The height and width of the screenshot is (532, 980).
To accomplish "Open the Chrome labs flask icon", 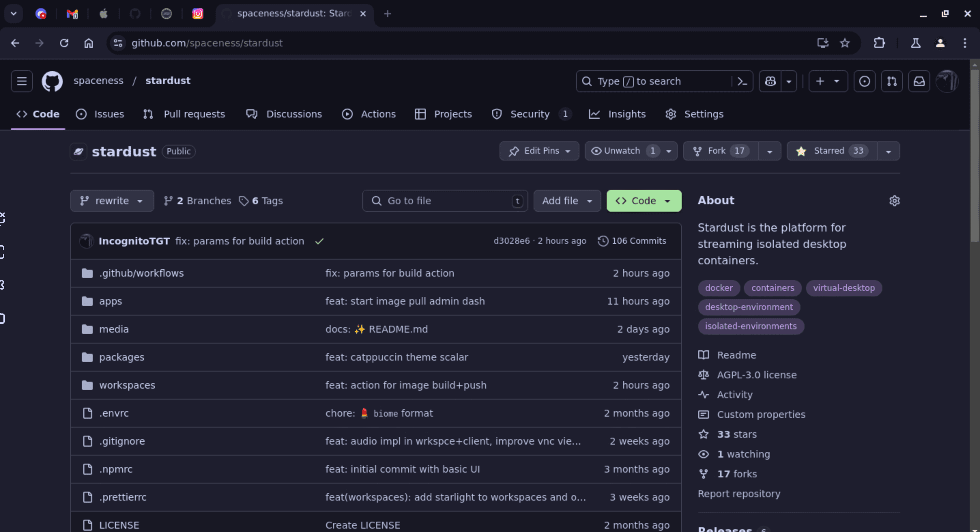I will click(x=916, y=43).
